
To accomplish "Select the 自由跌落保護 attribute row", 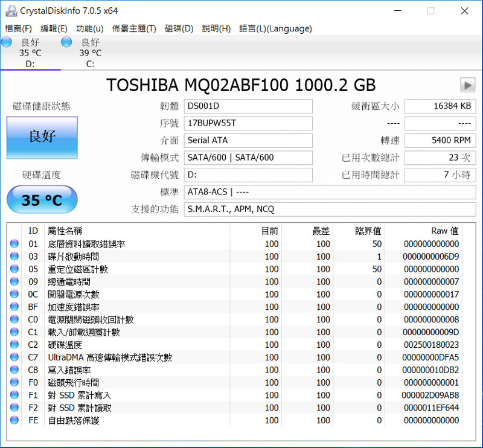I will [234, 420].
